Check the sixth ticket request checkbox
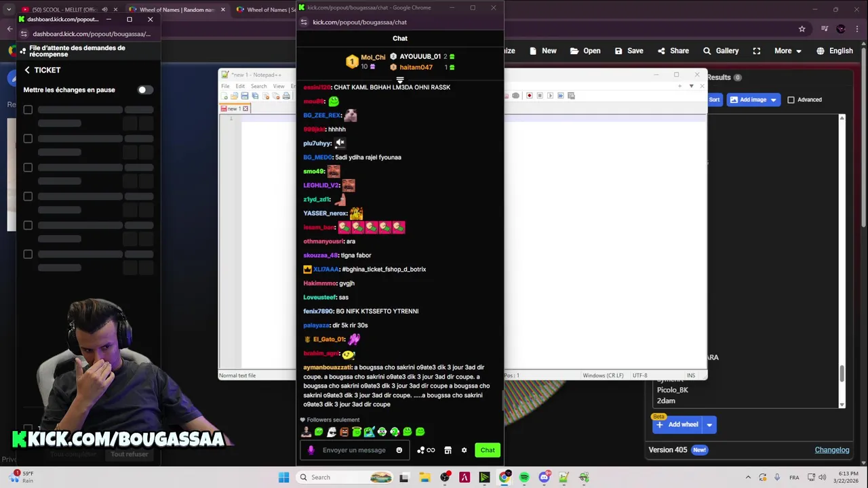 click(28, 254)
